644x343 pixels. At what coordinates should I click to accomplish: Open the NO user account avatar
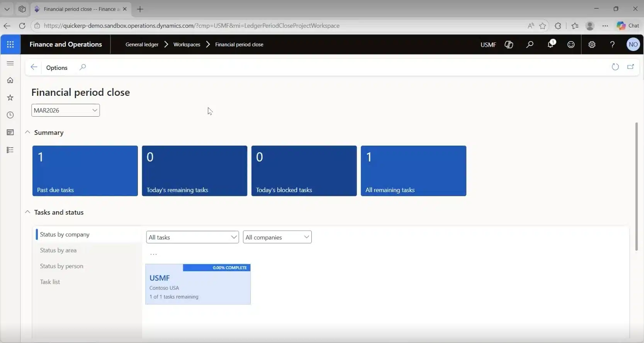[x=633, y=44]
